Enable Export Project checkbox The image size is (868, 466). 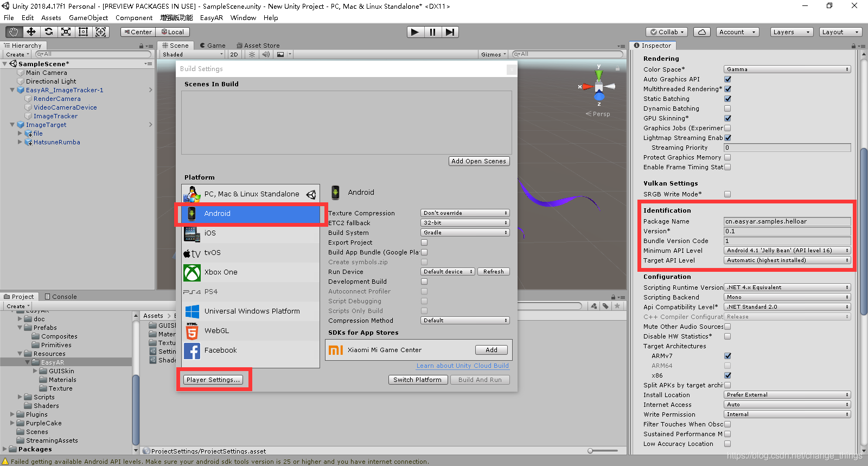pos(424,242)
